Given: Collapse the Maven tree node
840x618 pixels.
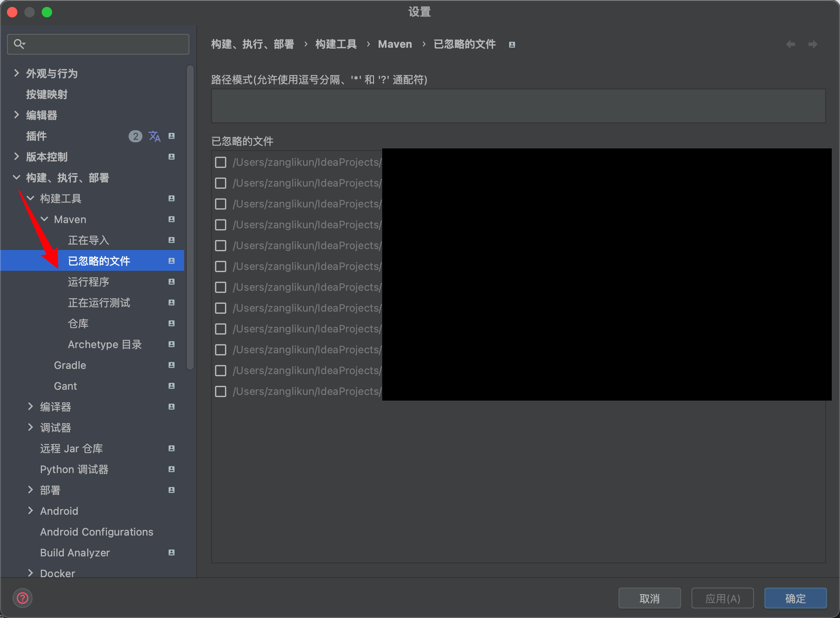Looking at the screenshot, I should 44,219.
